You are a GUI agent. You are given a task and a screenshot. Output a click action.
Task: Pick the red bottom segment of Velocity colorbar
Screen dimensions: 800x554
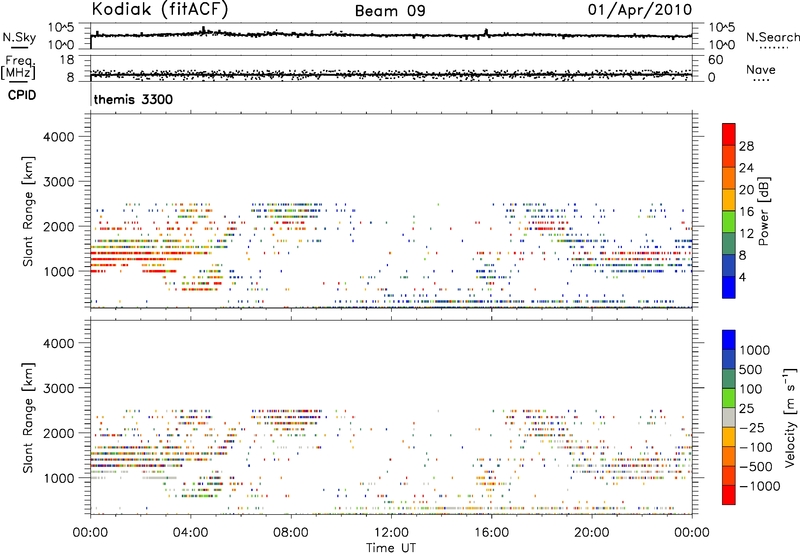[x=729, y=495]
